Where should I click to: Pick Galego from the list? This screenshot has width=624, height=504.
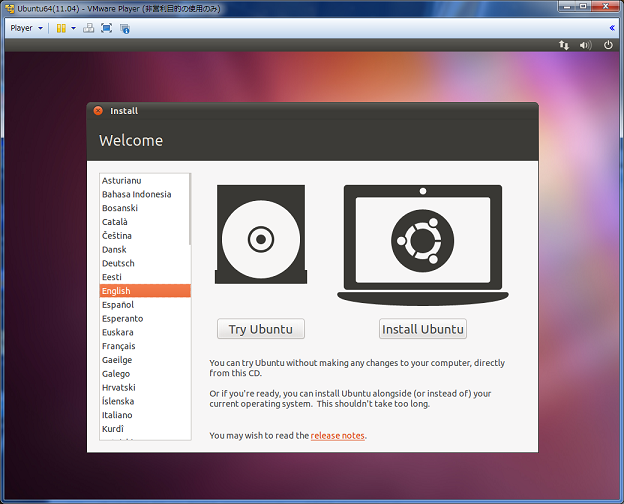[145, 373]
